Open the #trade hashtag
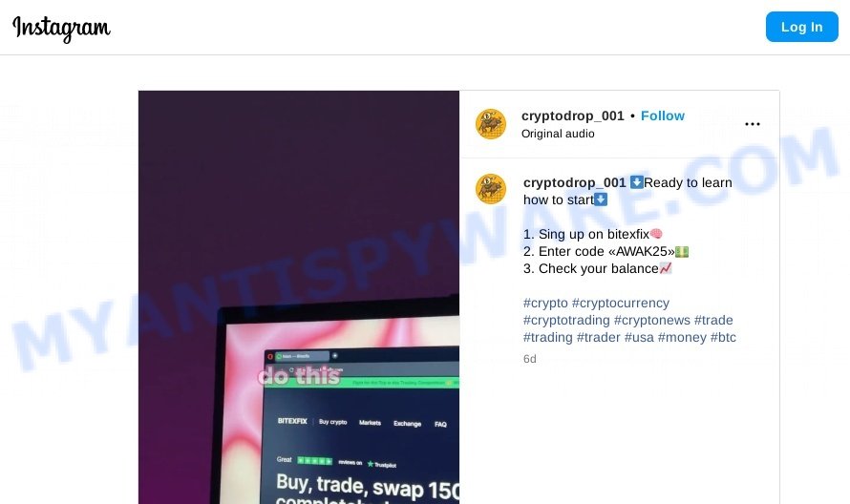850x504 pixels. coord(713,321)
